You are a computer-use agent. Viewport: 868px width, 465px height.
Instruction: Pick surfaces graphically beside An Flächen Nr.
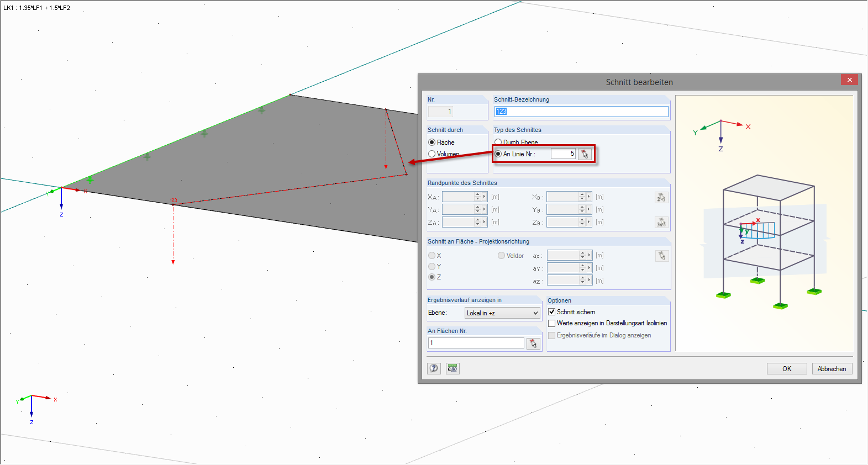pos(533,344)
